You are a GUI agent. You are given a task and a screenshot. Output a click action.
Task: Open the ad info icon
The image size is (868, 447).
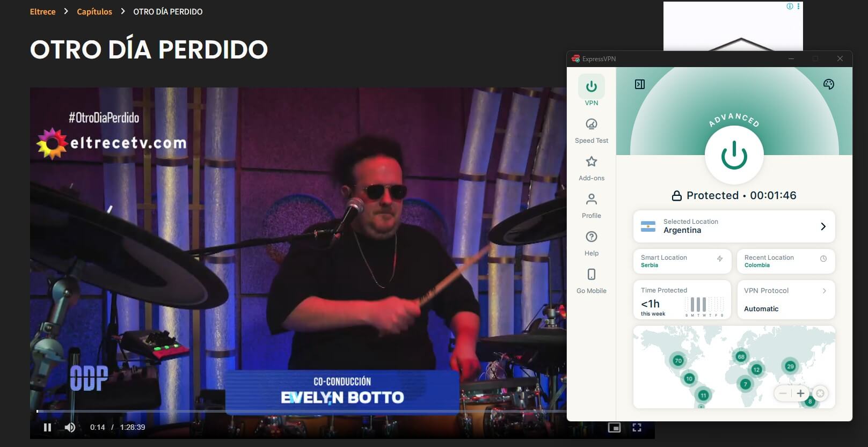pyautogui.click(x=790, y=6)
